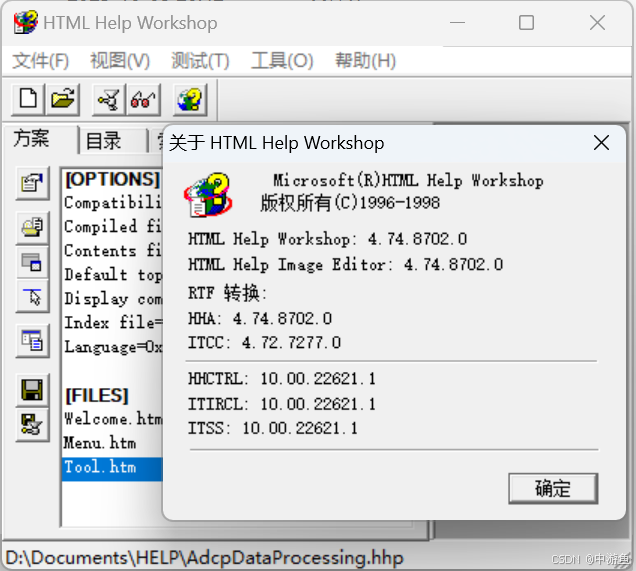Click the ITCC: 4.72.7277.0 version text
Image resolution: width=636 pixels, height=571 pixels.
(x=264, y=343)
